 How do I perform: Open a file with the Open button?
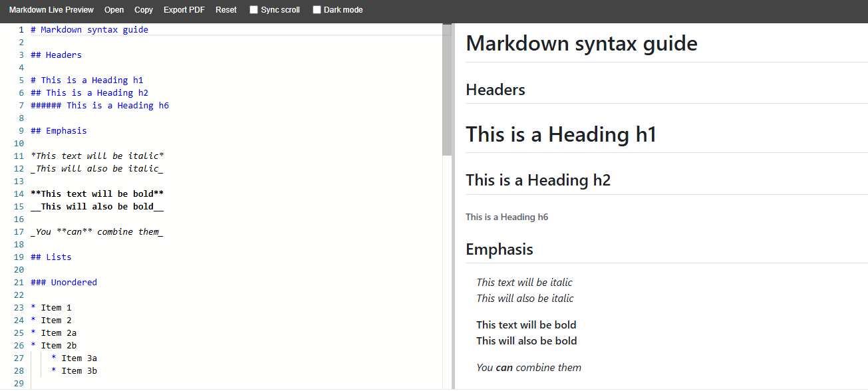pyautogui.click(x=114, y=10)
